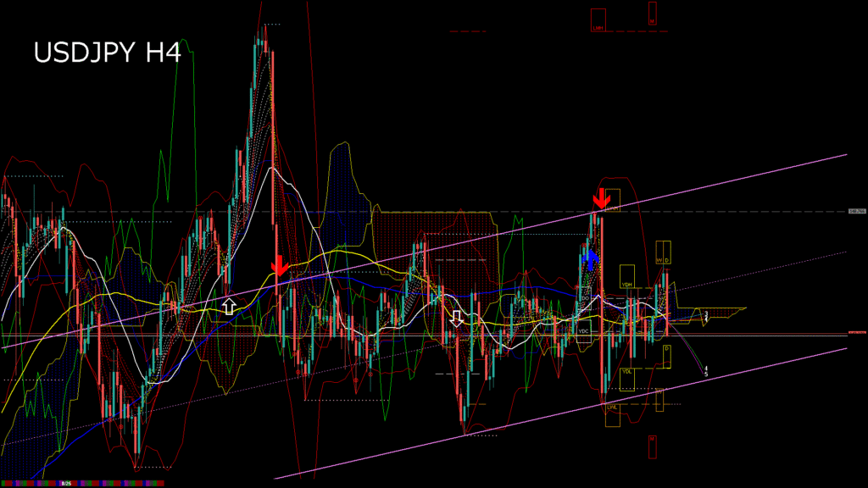Select the YDC level label
This screenshot has width=868, height=488.
(583, 330)
